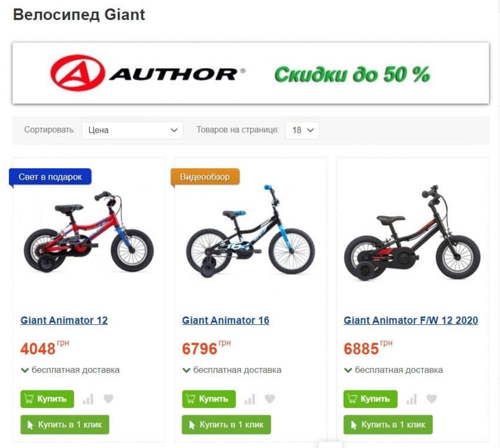Image resolution: width=500 pixels, height=448 pixels.
Task: Open the Author discounts banner
Action: pos(251,73)
